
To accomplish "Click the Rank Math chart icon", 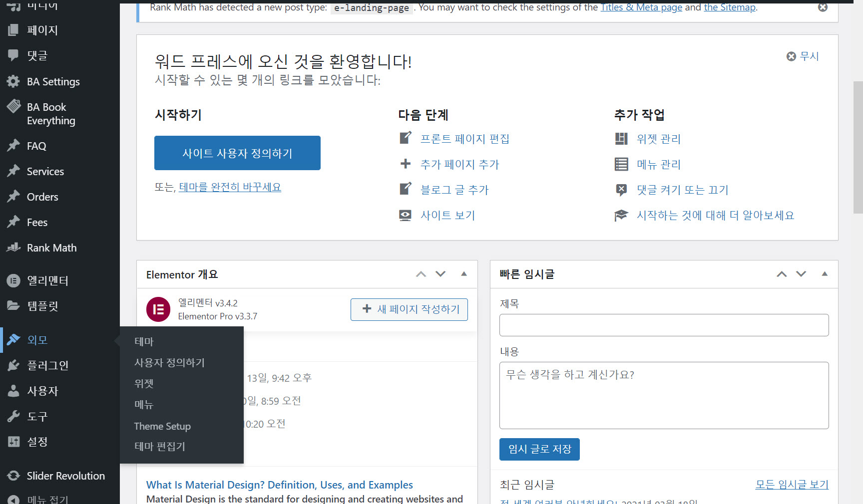I will click(13, 248).
